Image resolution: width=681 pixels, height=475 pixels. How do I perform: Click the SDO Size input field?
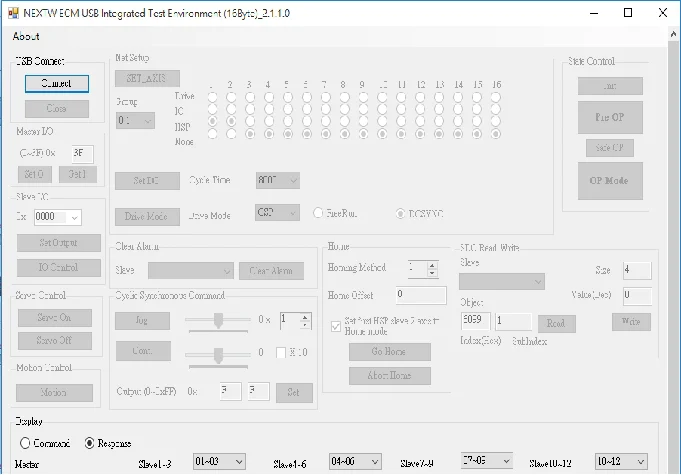pos(637,270)
